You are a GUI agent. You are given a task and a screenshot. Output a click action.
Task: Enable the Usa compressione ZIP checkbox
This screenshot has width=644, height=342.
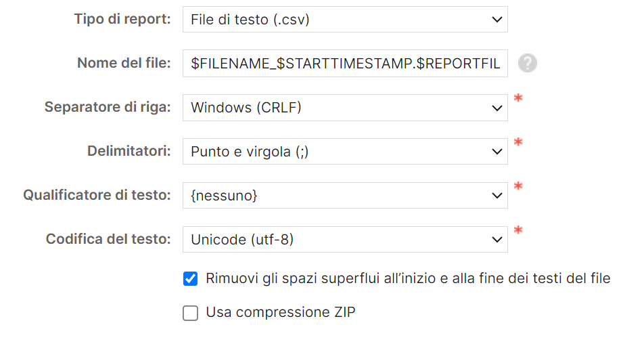pyautogui.click(x=191, y=313)
